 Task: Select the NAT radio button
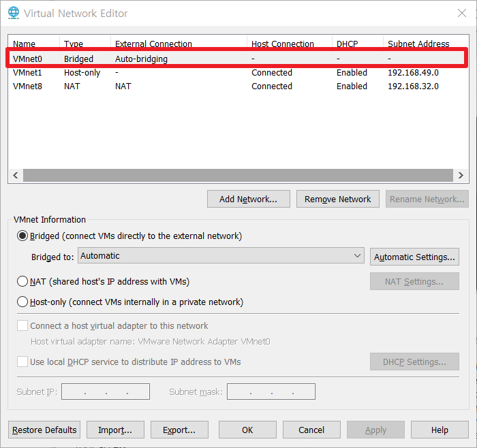point(22,281)
